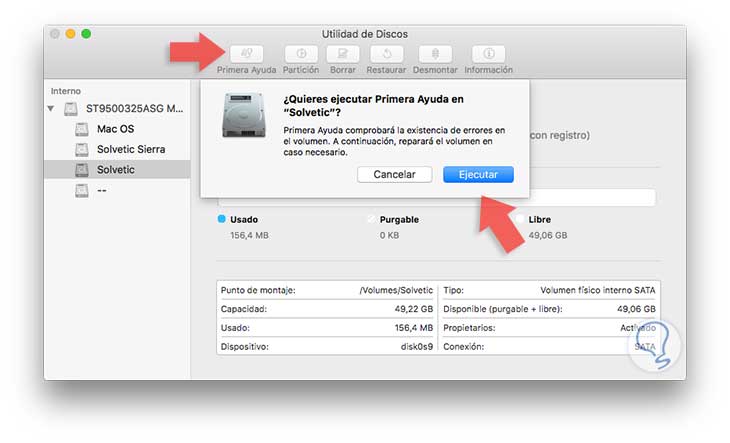Click Ejecutar to run First Aid

coord(478,175)
